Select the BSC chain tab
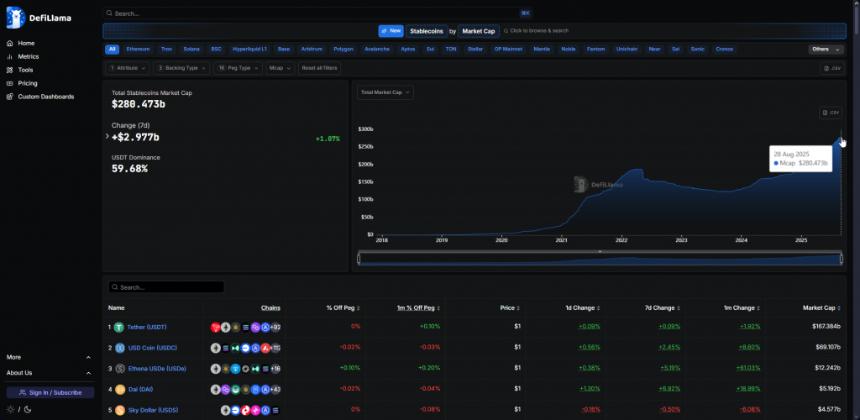Screen dimensions: 860x420 [216, 49]
